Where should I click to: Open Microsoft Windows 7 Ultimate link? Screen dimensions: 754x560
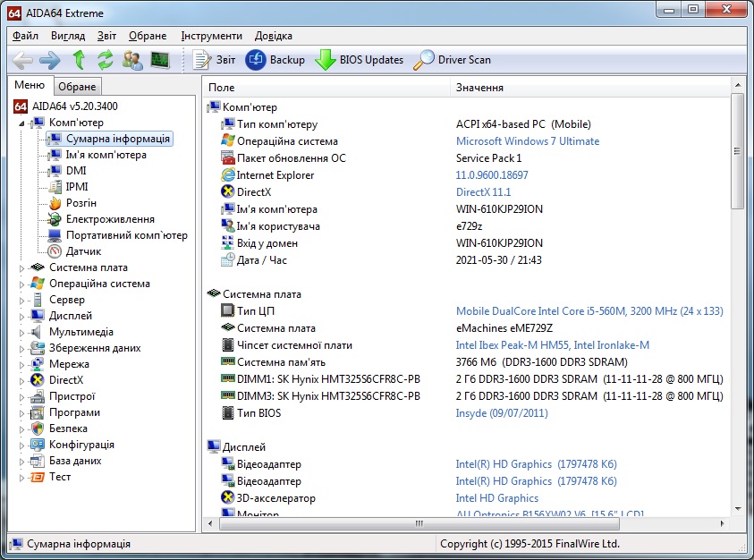pos(528,141)
